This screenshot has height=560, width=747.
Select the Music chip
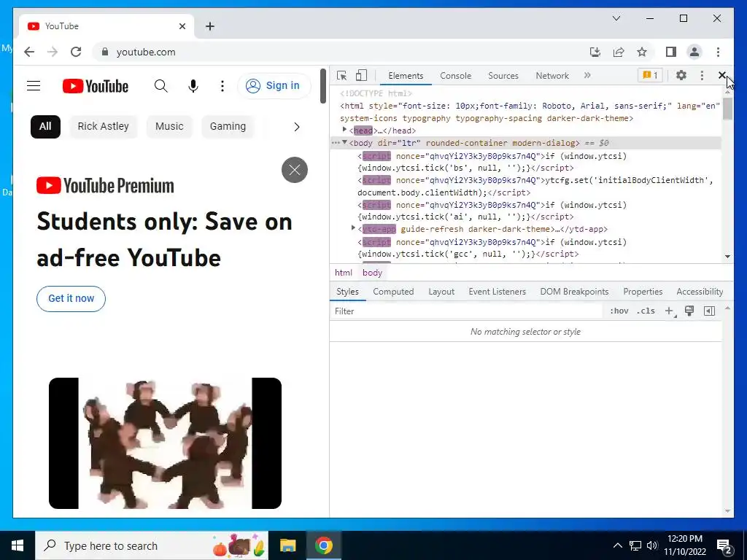pyautogui.click(x=169, y=127)
